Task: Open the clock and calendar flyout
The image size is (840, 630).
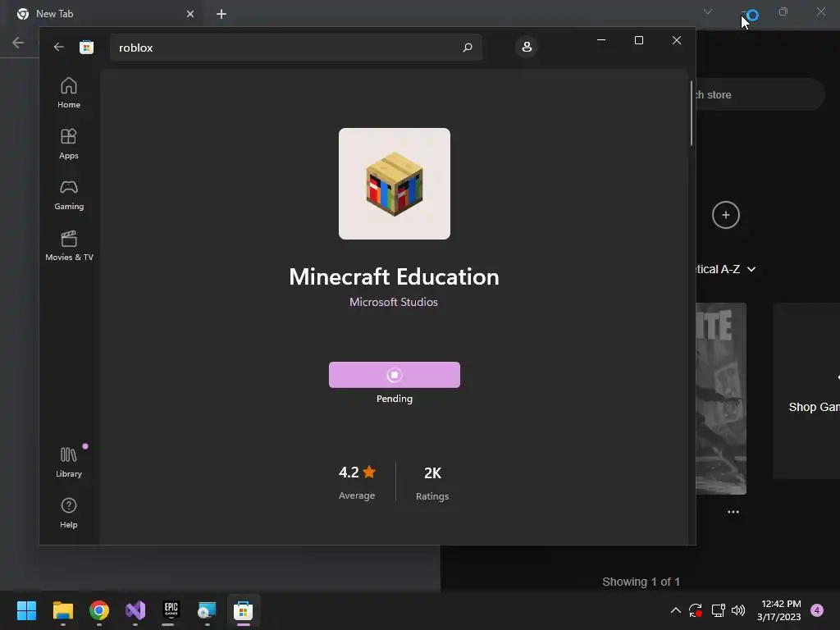Action: [779, 610]
